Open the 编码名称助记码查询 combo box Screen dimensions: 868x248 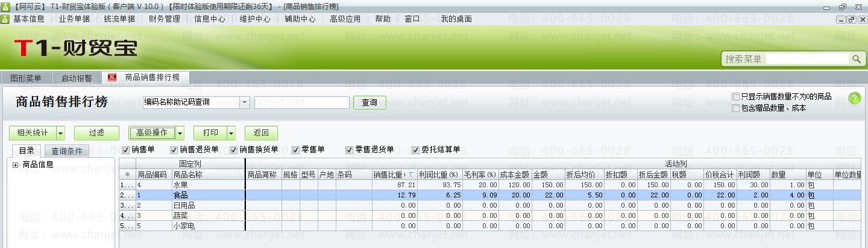(x=245, y=102)
